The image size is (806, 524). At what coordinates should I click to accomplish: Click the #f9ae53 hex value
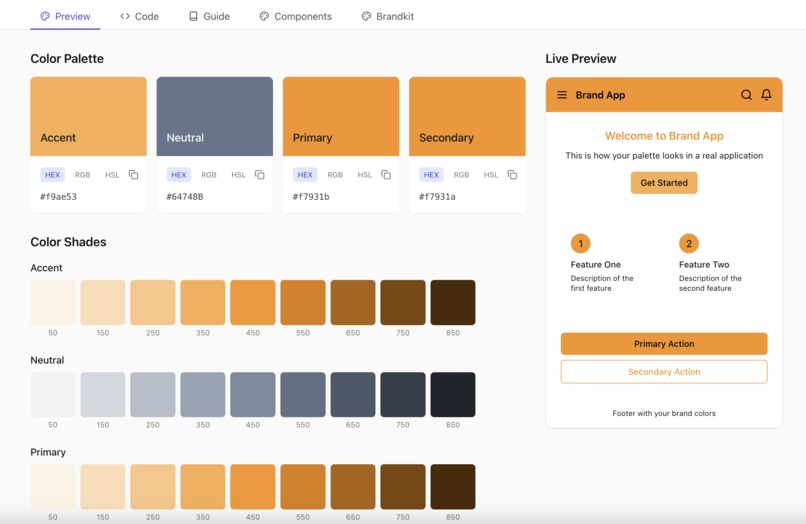click(x=59, y=196)
